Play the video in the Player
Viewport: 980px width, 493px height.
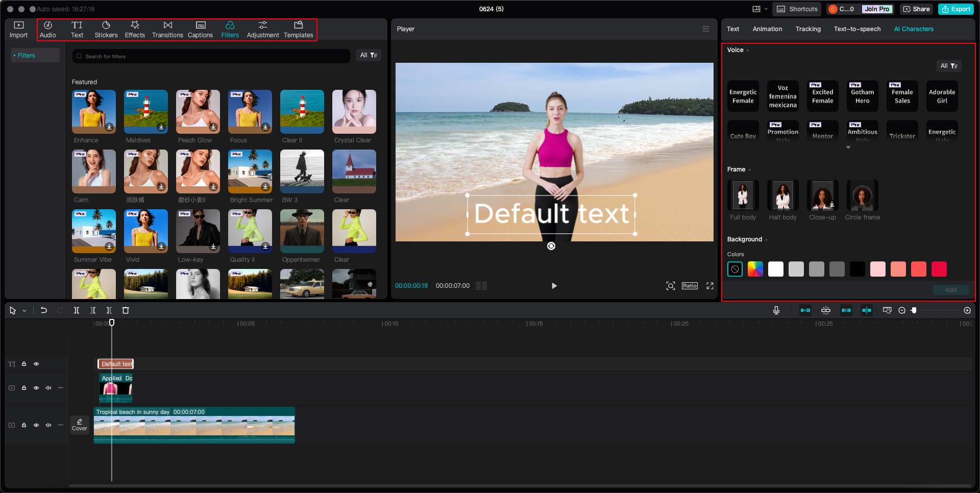(554, 286)
